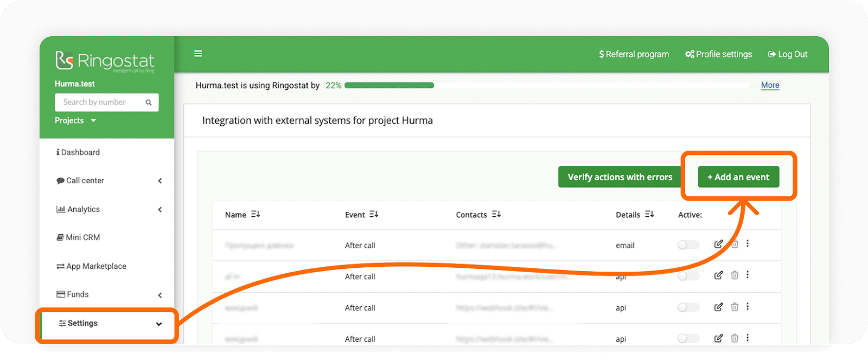Click the search magnifier icon
This screenshot has height=360, width=868.
tap(149, 102)
